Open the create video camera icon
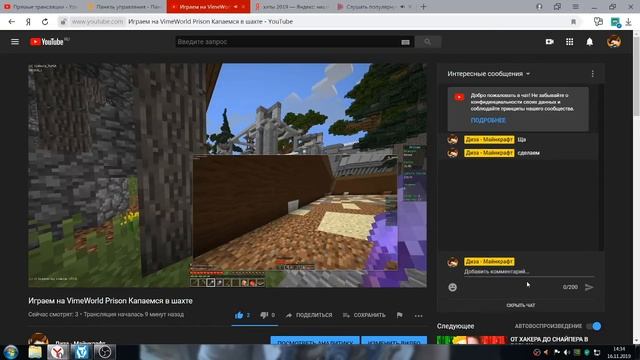This screenshot has height=360, width=640. tap(549, 42)
